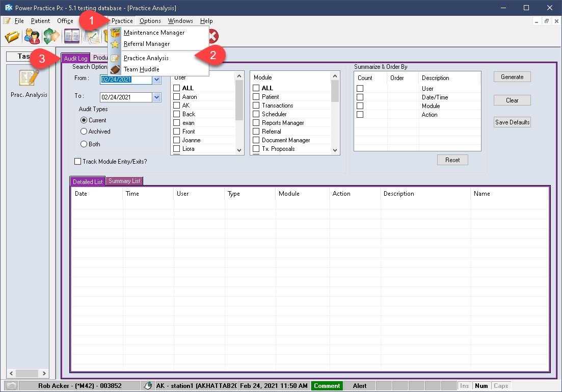The image size is (562, 392).
Task: Click the Module column header in results
Action: (302, 194)
